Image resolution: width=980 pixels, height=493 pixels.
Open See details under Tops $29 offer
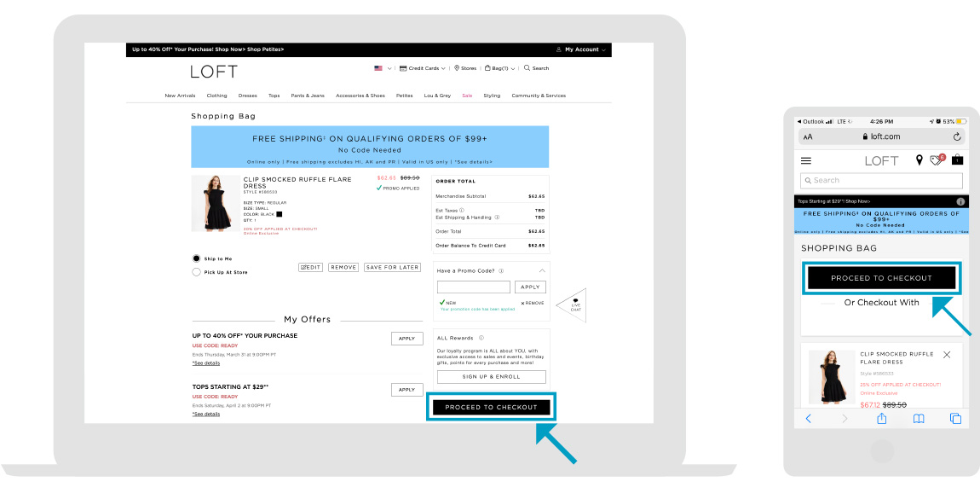[x=206, y=415]
